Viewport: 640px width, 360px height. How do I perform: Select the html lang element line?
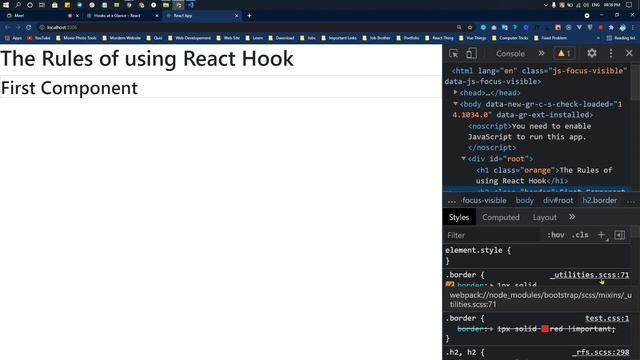tap(536, 76)
